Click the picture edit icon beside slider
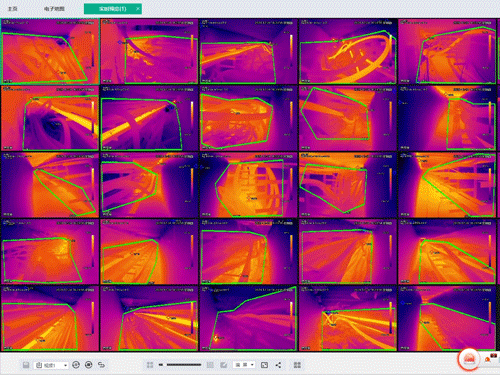Image resolution: width=500 pixels, height=375 pixels. (224, 365)
